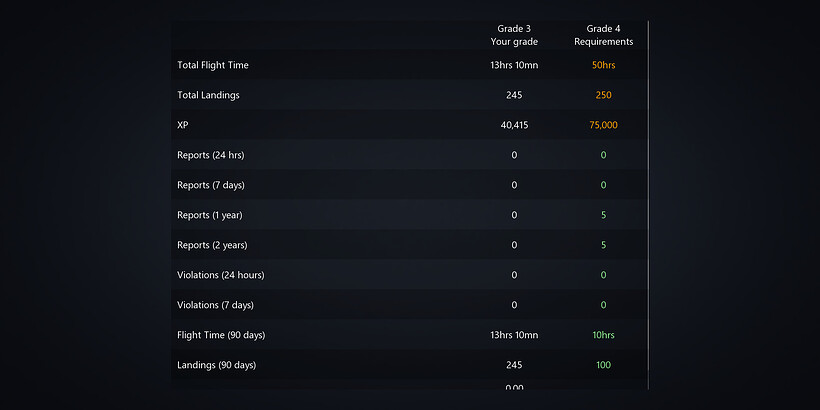This screenshot has height=410, width=820.
Task: Click the XP row label
Action: click(183, 125)
